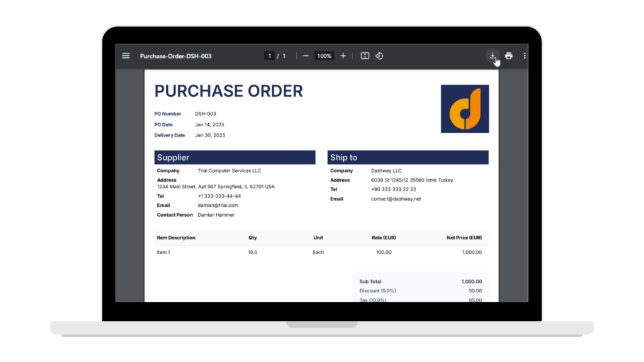The image size is (644, 362).
Task: Zoom into the document
Action: [x=343, y=56]
